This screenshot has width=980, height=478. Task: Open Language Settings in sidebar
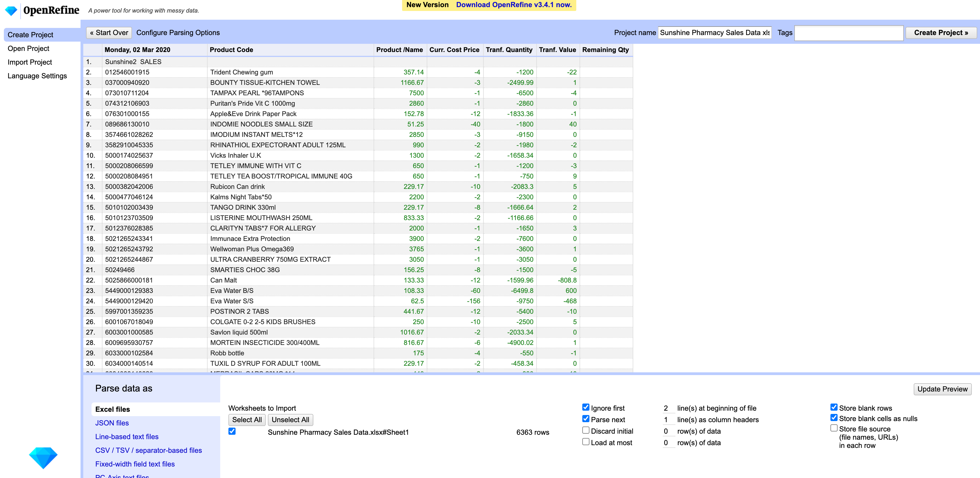37,76
